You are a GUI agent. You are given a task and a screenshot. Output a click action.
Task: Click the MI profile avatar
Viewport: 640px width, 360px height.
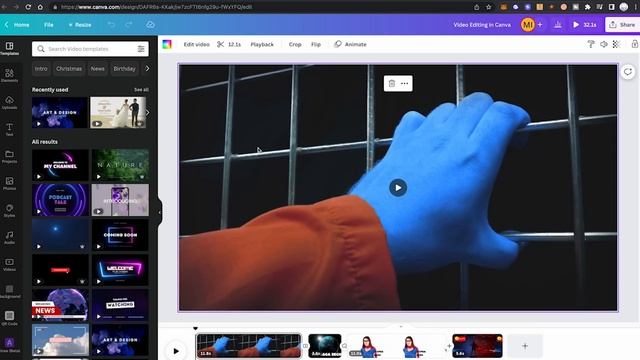coord(528,25)
